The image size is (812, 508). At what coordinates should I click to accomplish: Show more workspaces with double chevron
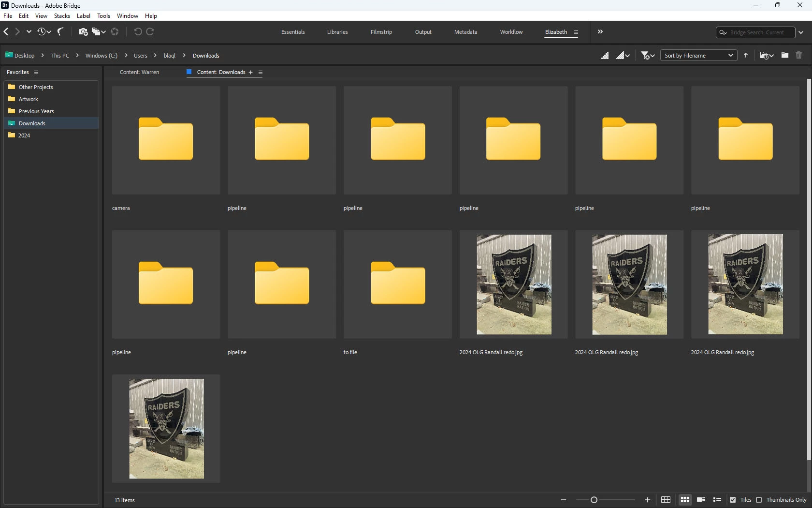pyautogui.click(x=600, y=32)
